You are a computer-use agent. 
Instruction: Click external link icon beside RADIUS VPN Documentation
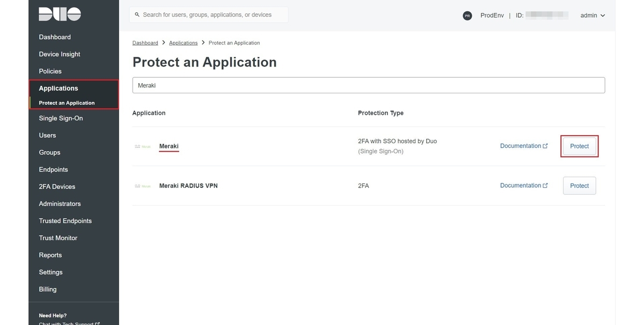(545, 186)
